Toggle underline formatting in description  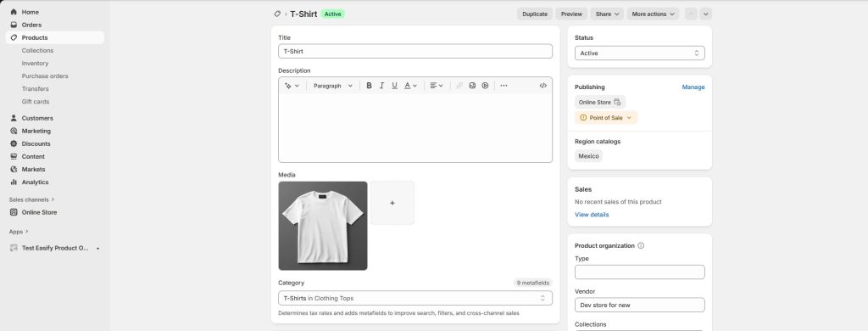(x=395, y=86)
